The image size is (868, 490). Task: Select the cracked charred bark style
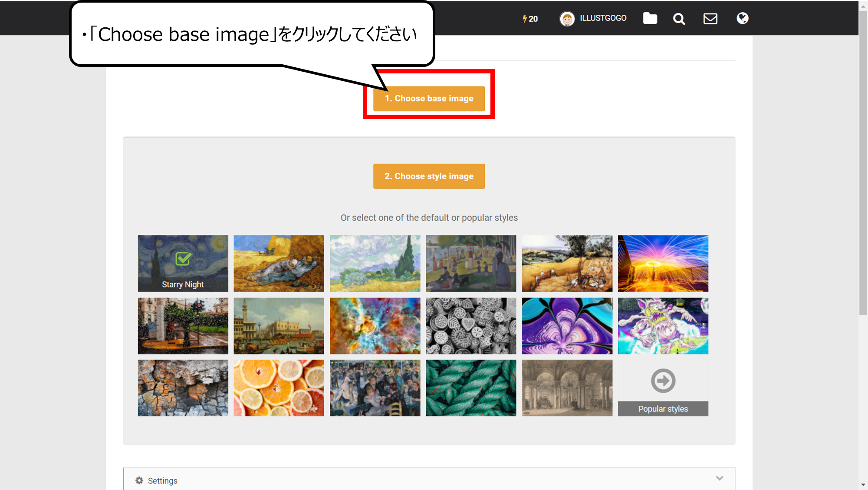pyautogui.click(x=183, y=388)
